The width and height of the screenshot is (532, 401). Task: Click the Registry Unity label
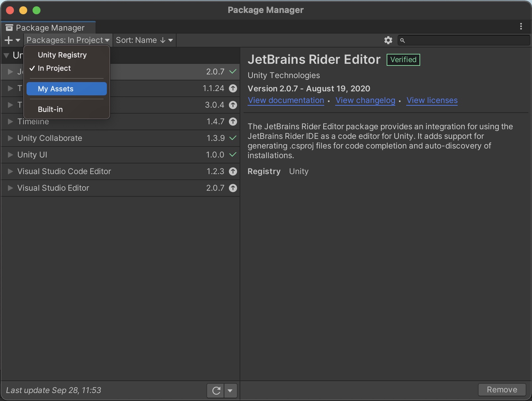click(x=278, y=171)
